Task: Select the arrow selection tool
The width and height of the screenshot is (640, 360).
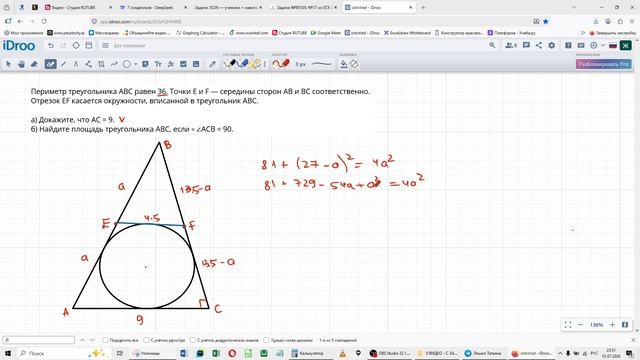Action: [x=9, y=64]
